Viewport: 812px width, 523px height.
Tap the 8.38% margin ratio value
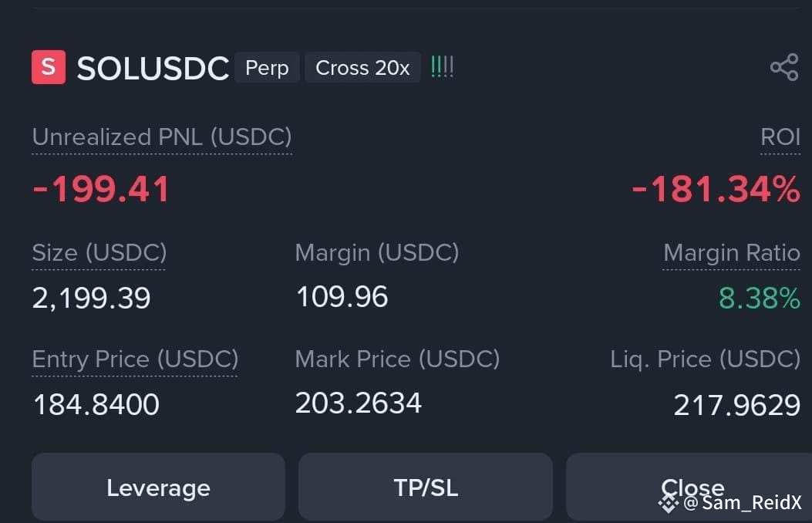[x=760, y=299]
